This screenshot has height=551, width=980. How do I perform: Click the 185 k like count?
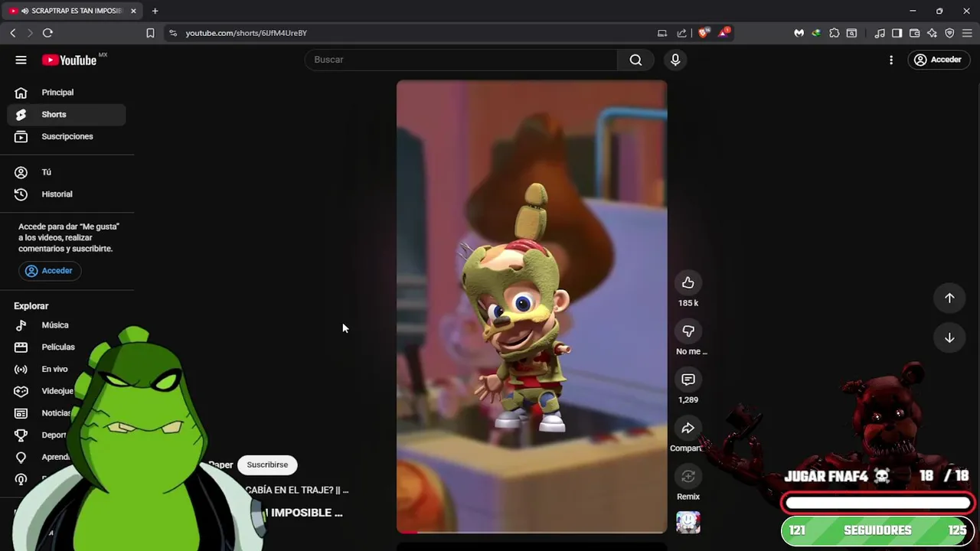pos(688,303)
